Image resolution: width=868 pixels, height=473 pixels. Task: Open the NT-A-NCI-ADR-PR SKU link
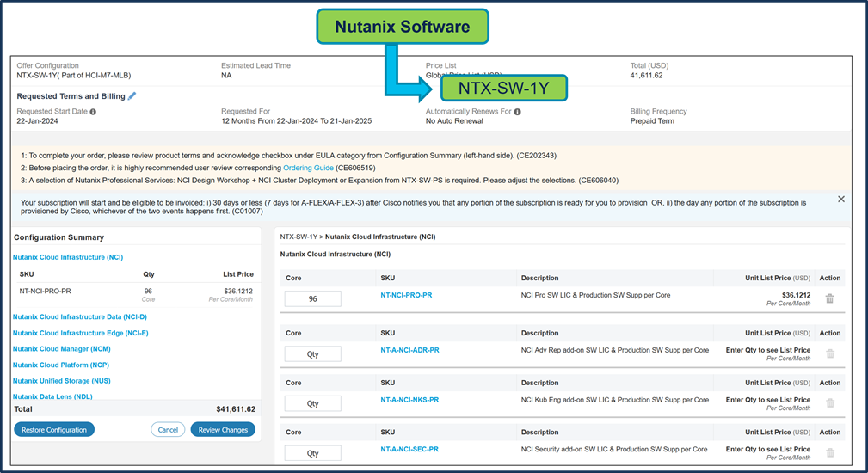[x=409, y=350]
